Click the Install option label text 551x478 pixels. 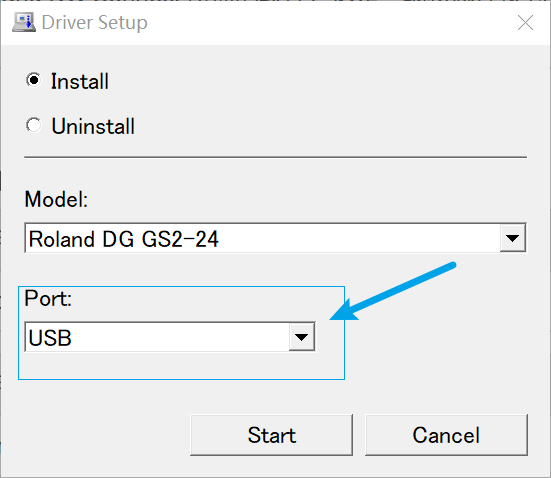80,82
